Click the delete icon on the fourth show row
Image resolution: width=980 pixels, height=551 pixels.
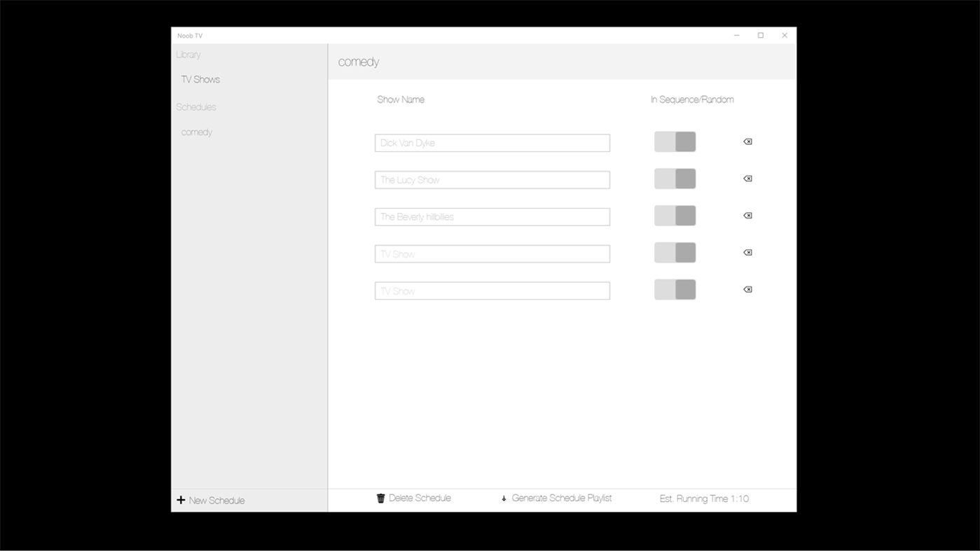tap(747, 252)
